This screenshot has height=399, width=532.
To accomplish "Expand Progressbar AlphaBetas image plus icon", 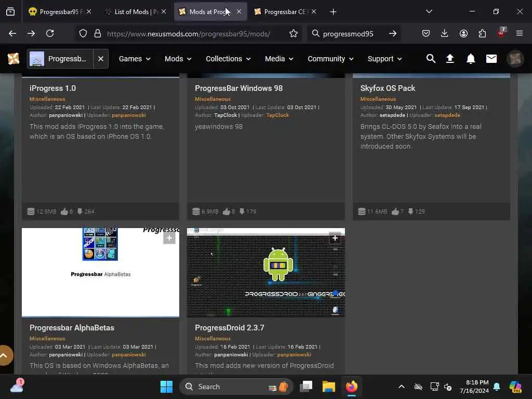I will tap(169, 238).
